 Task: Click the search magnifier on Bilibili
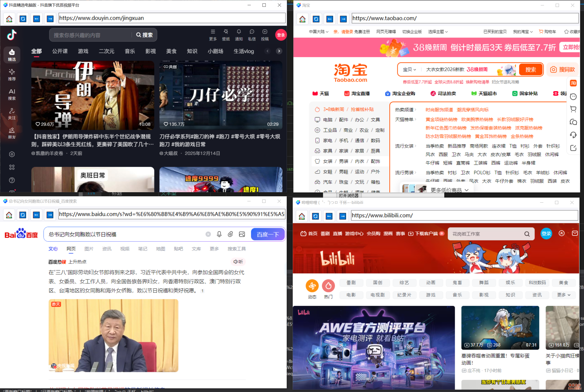pos(527,234)
